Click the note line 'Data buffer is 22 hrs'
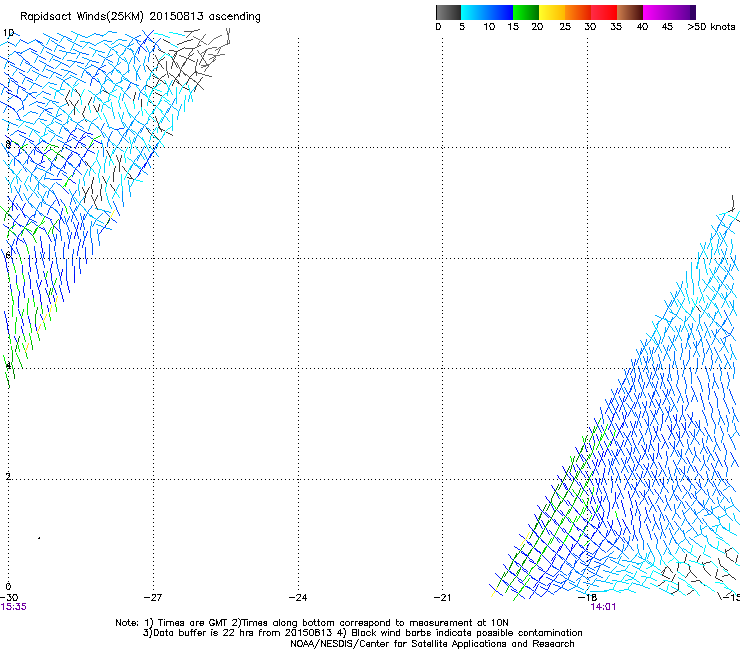740x650 pixels. coord(362,633)
